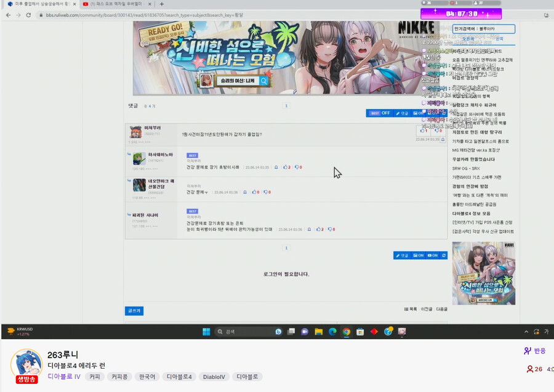
Task: Upvote the 파괴된 사나이 reply
Action: (x=319, y=230)
